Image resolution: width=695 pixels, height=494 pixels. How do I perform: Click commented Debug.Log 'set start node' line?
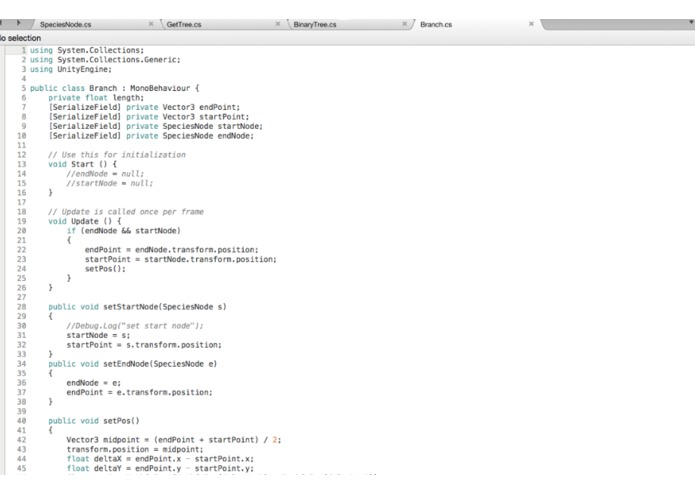click(135, 326)
